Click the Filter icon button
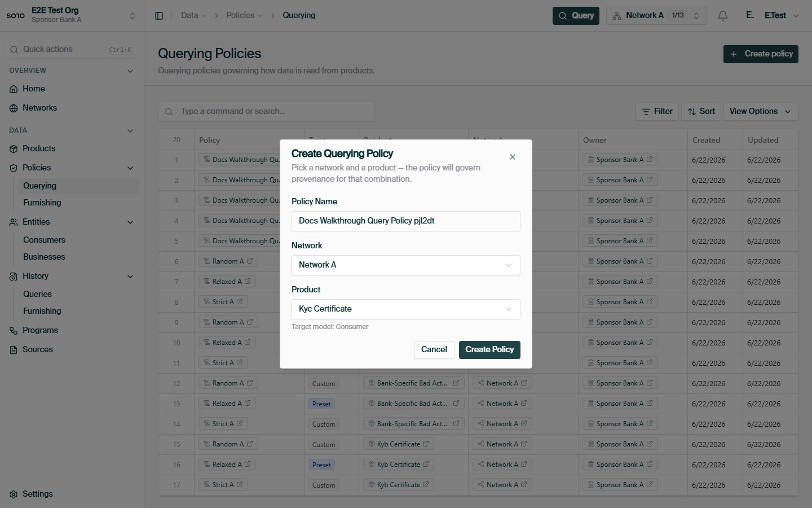 [646, 112]
